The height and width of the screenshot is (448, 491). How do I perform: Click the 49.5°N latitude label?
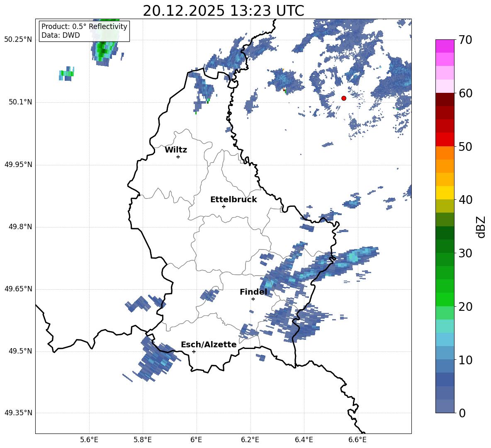coord(20,351)
